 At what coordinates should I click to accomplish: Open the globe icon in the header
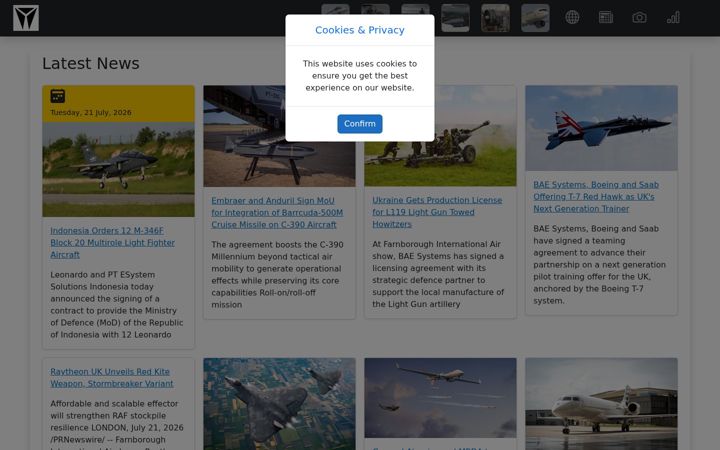(572, 17)
